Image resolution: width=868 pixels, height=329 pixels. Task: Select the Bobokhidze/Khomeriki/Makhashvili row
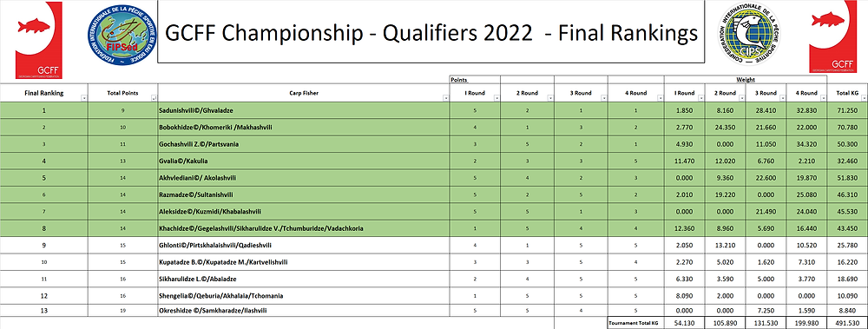coord(434,128)
